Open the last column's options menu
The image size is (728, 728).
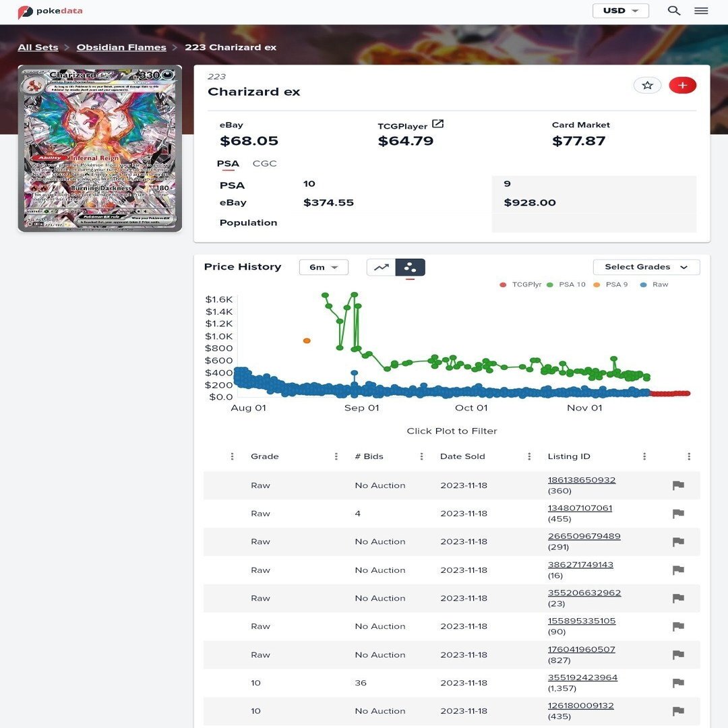[689, 456]
